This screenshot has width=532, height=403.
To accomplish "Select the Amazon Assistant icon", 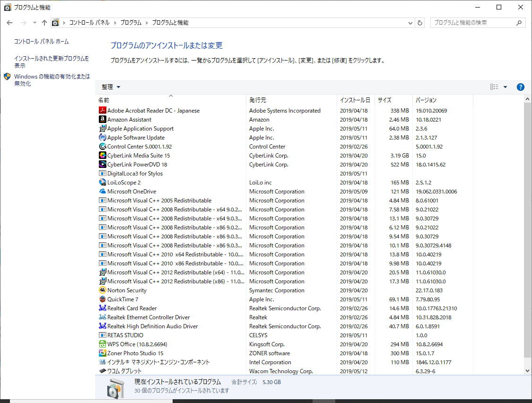I will pos(103,120).
